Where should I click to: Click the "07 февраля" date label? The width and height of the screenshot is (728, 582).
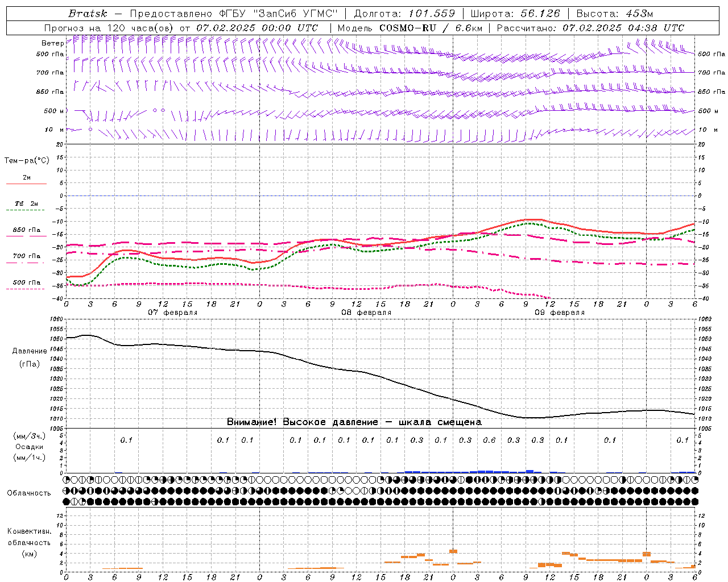pyautogui.click(x=173, y=313)
